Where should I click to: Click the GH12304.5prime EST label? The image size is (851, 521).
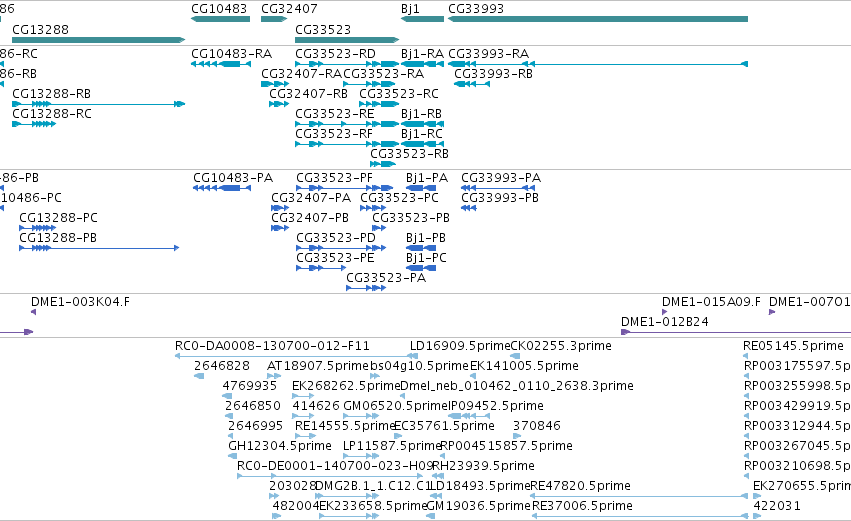pyautogui.click(x=280, y=447)
